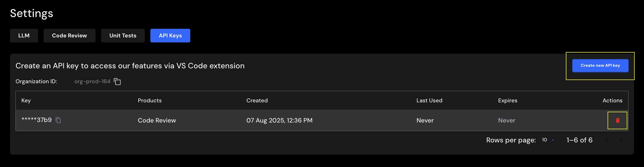Open the Code Review settings tab
The width and height of the screenshot is (644, 167).
click(x=69, y=36)
